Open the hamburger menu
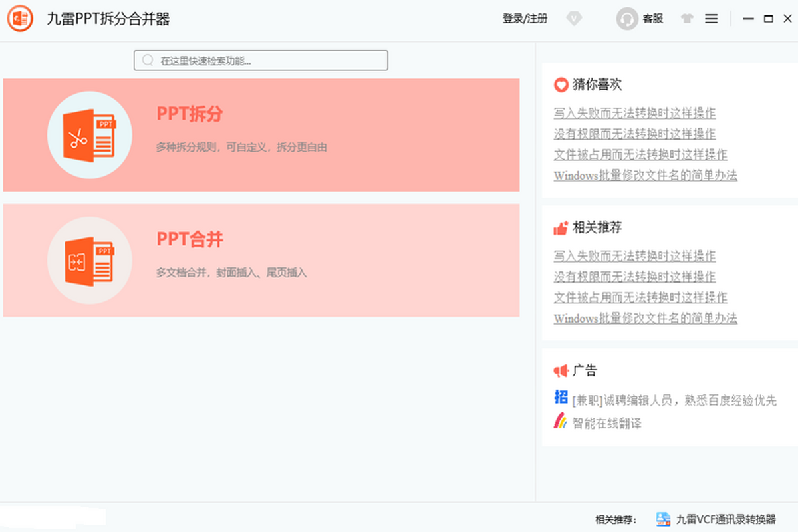This screenshot has width=798, height=532. [711, 19]
